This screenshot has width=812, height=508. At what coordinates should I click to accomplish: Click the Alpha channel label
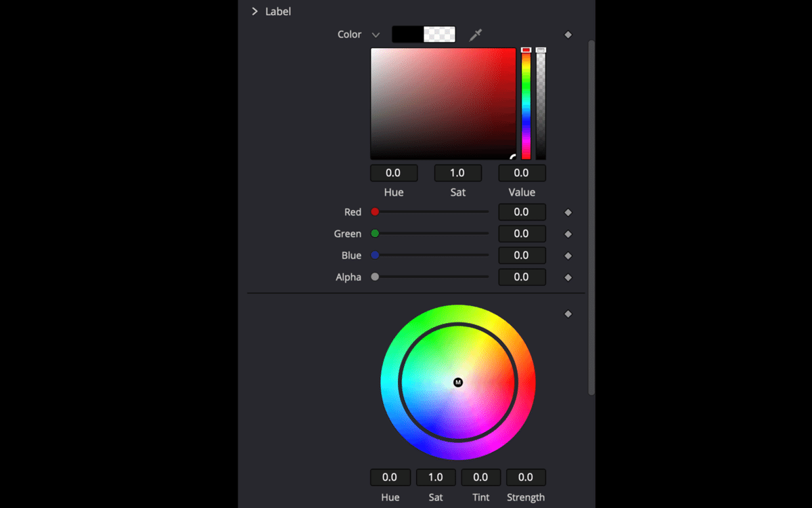348,277
